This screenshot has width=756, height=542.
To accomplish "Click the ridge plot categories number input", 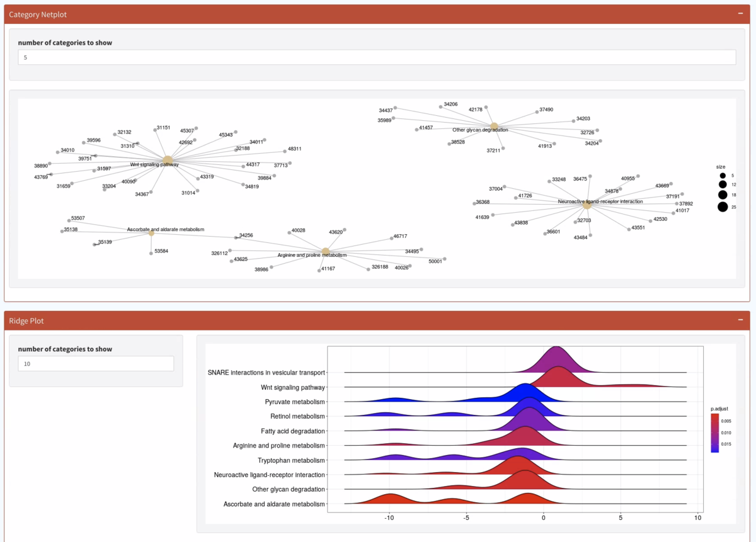I will [x=96, y=363].
